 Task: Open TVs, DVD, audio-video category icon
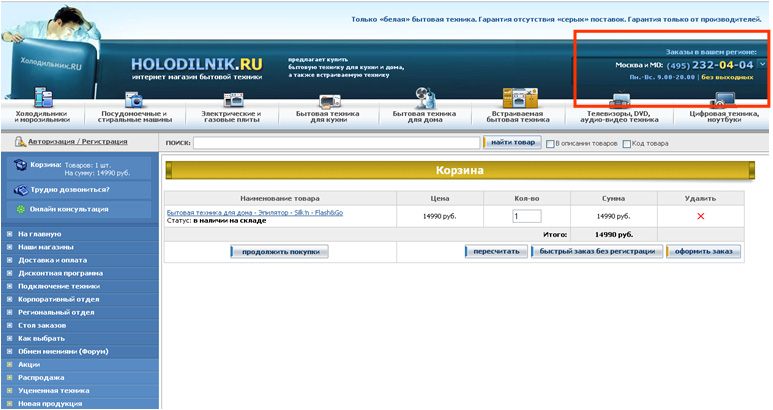(620, 100)
